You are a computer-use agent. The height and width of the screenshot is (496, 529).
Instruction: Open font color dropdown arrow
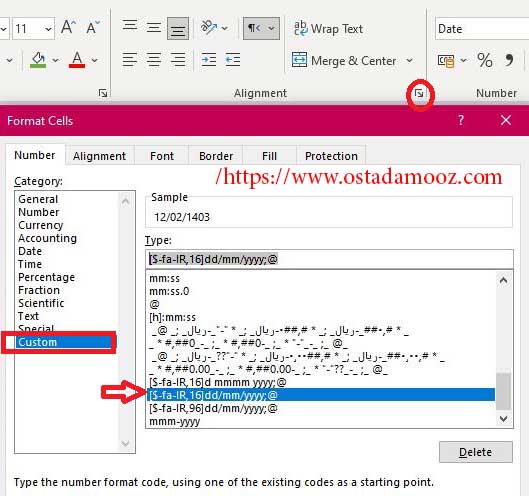(94, 60)
